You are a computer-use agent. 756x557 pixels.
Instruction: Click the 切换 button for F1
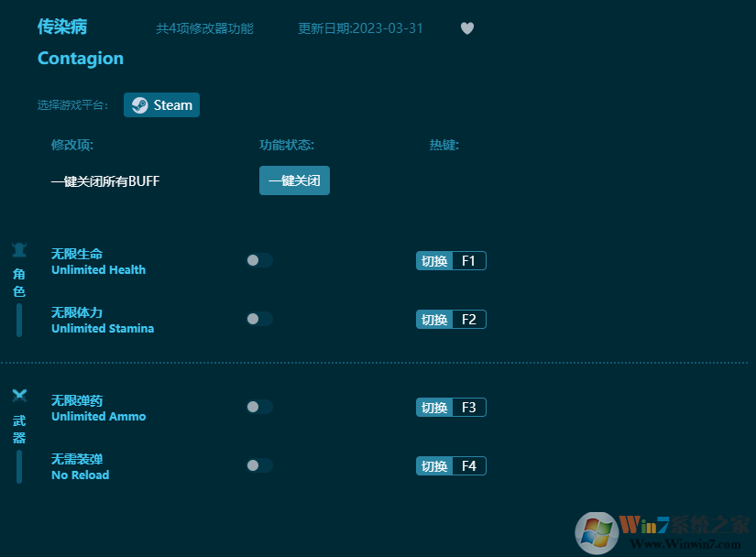(434, 261)
